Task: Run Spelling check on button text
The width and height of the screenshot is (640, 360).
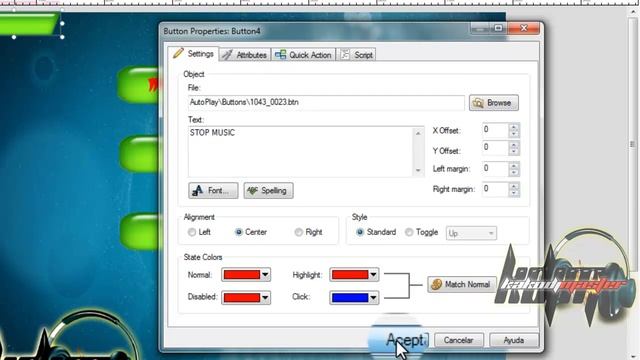Action: pyautogui.click(x=268, y=191)
